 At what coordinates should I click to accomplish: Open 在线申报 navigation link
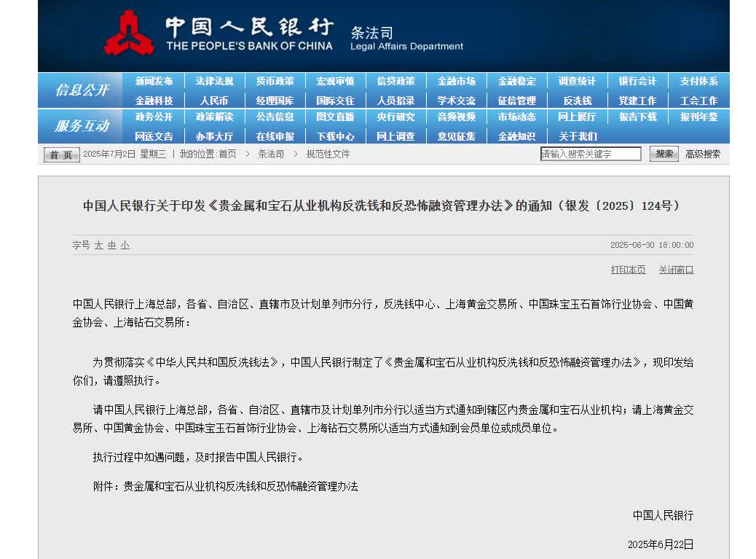point(275,136)
